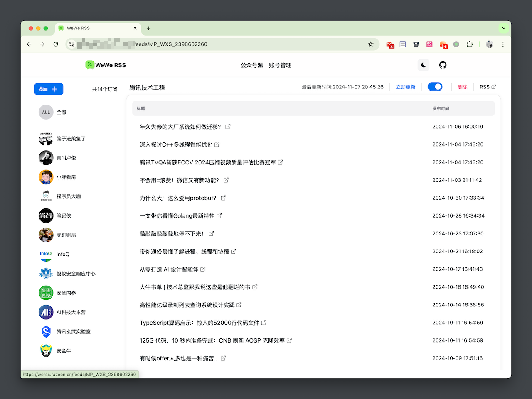Screen dimensions: 532x399
Task: Open browser profile avatar
Action: coord(490,44)
